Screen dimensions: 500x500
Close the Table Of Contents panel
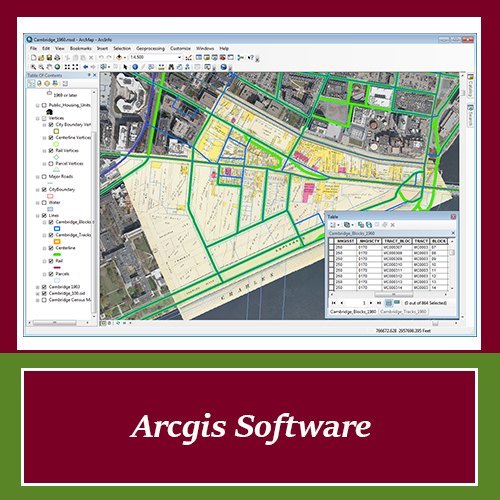pyautogui.click(x=95, y=75)
